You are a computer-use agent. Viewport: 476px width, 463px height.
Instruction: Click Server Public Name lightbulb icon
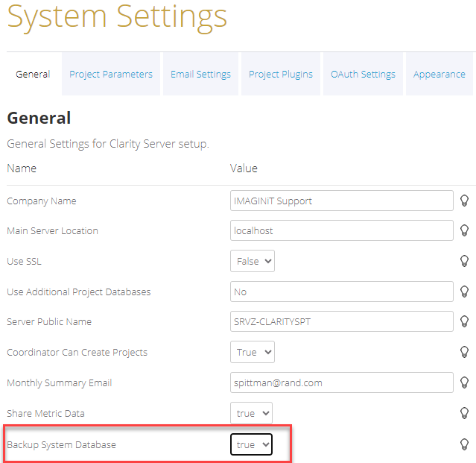pos(464,321)
